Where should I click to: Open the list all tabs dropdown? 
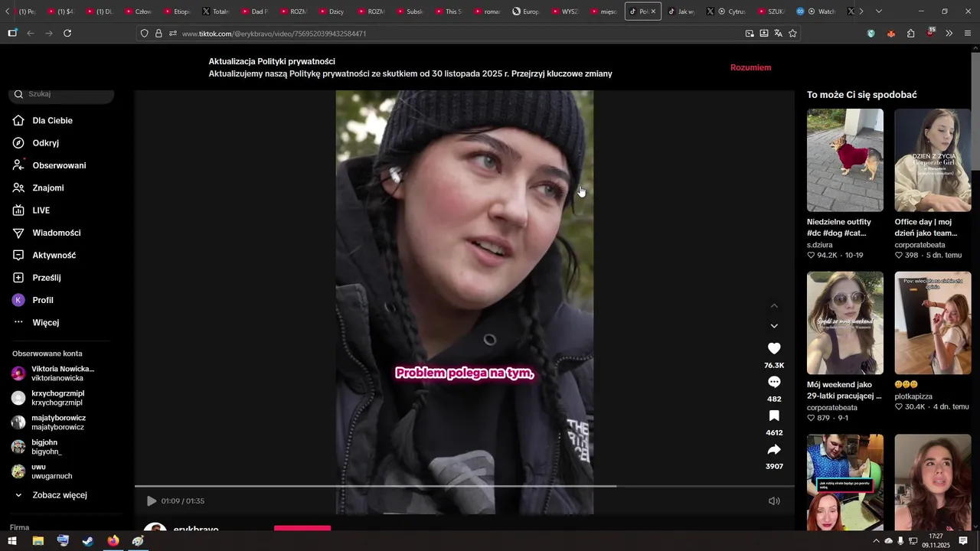pos(878,11)
